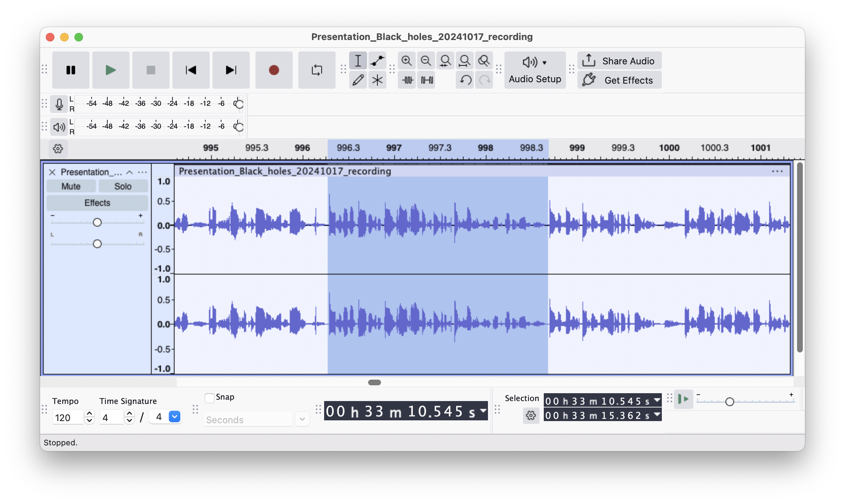
Task: Select the Draw pencil tool
Action: [x=358, y=80]
